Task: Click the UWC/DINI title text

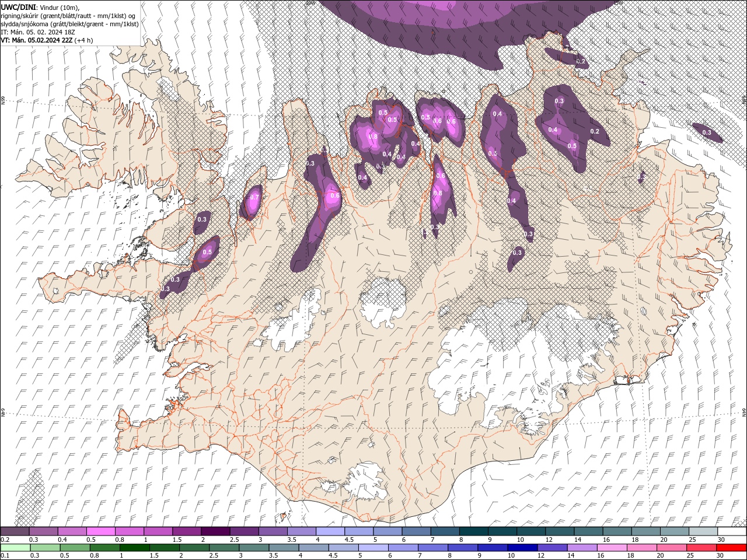Action: [x=19, y=6]
